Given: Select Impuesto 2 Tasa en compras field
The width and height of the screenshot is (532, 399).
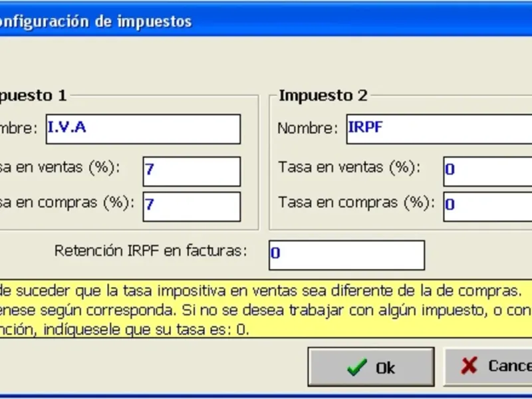Looking at the screenshot, I should click(487, 206).
